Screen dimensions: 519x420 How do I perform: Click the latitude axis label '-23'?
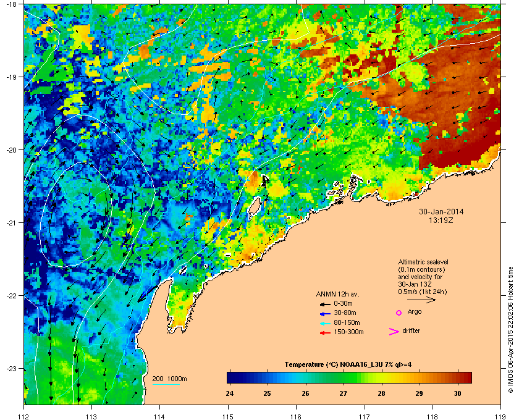point(12,368)
